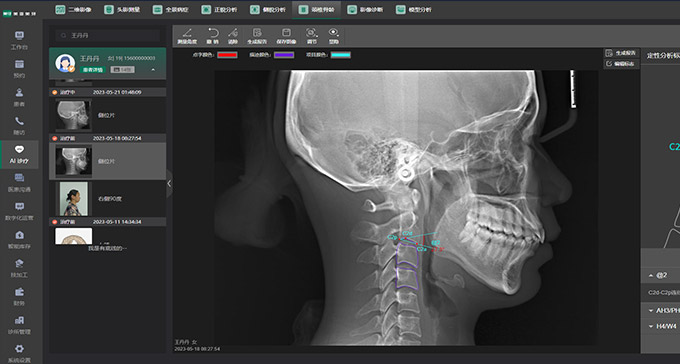680x364 pixels.
Task: Switch to the 模型分析 top tab
Action: [x=414, y=10]
